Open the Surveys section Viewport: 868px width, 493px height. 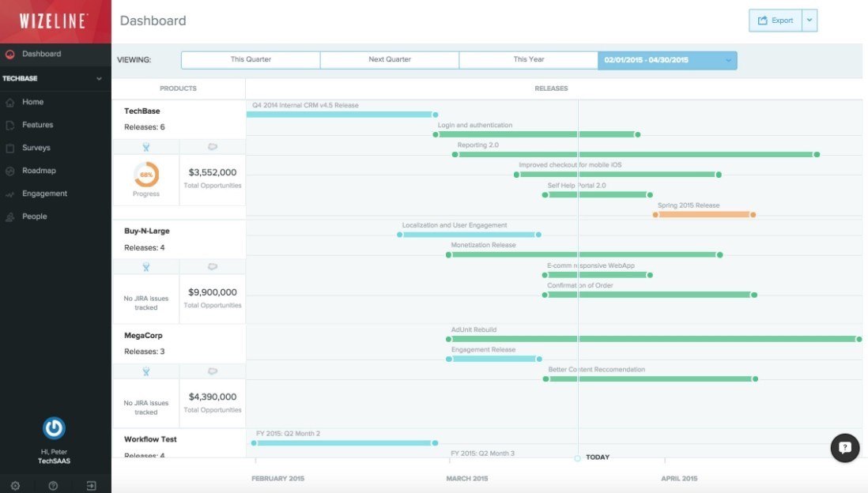point(36,148)
